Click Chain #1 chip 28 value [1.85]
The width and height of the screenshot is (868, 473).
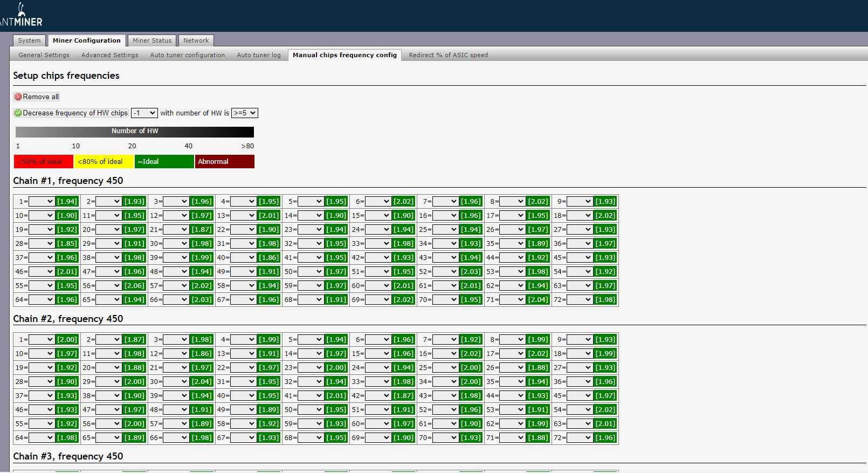click(67, 244)
